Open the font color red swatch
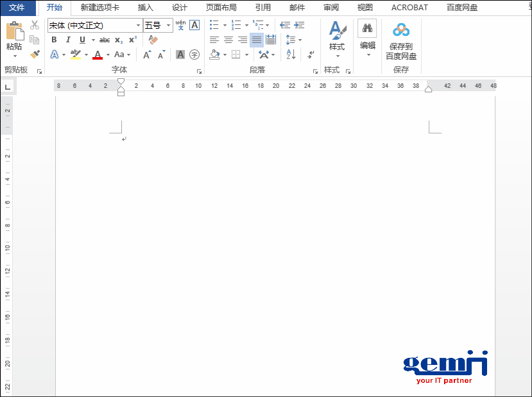Viewport: 532px width, 397px height. click(96, 55)
